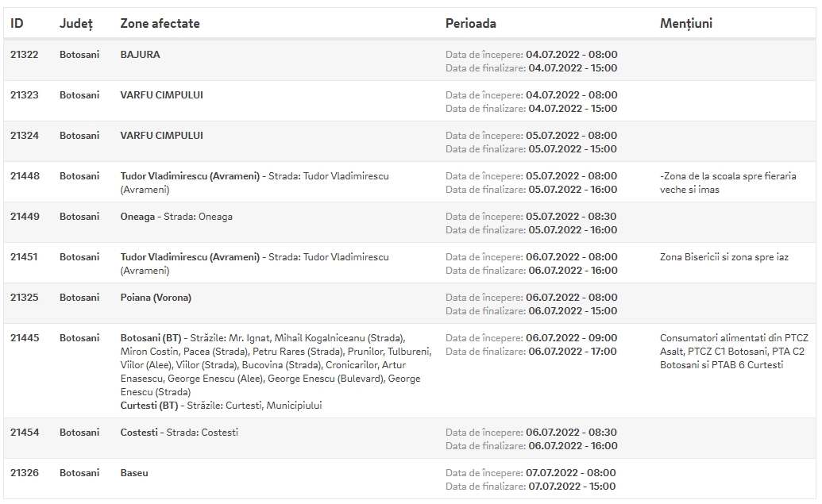The image size is (822, 504).
Task: Click ID 21326 in last row
Action: [25, 472]
